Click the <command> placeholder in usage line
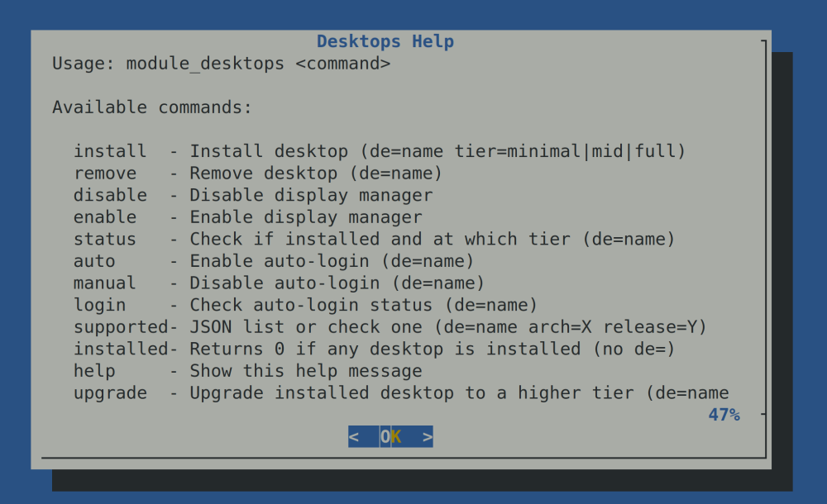The width and height of the screenshot is (827, 504). click(x=342, y=64)
